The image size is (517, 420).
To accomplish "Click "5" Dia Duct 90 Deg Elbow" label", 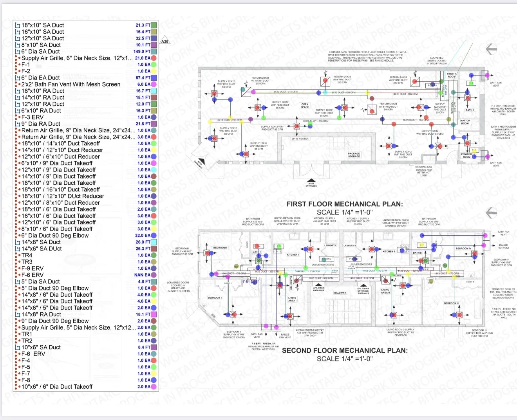I will tap(55, 288).
